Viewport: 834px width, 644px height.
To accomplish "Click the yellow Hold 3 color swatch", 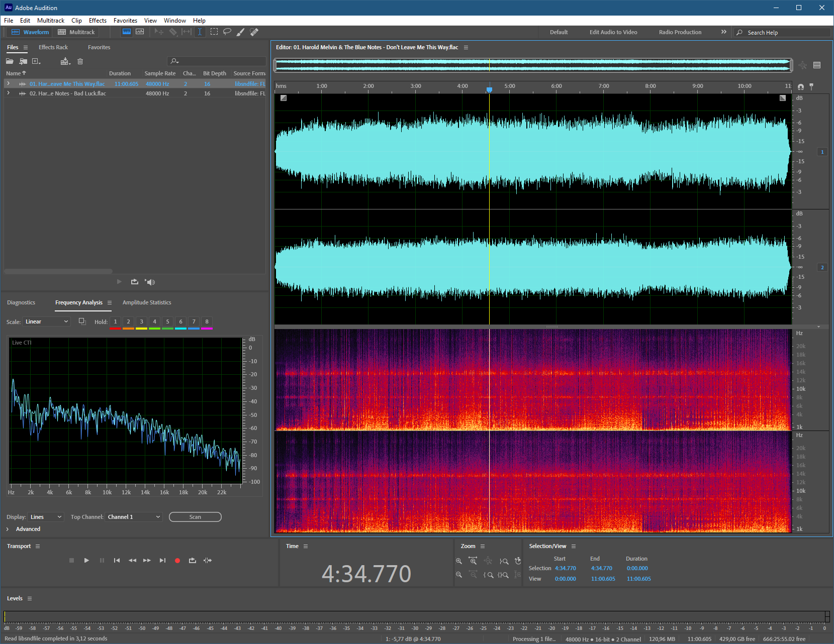I will pyautogui.click(x=141, y=329).
